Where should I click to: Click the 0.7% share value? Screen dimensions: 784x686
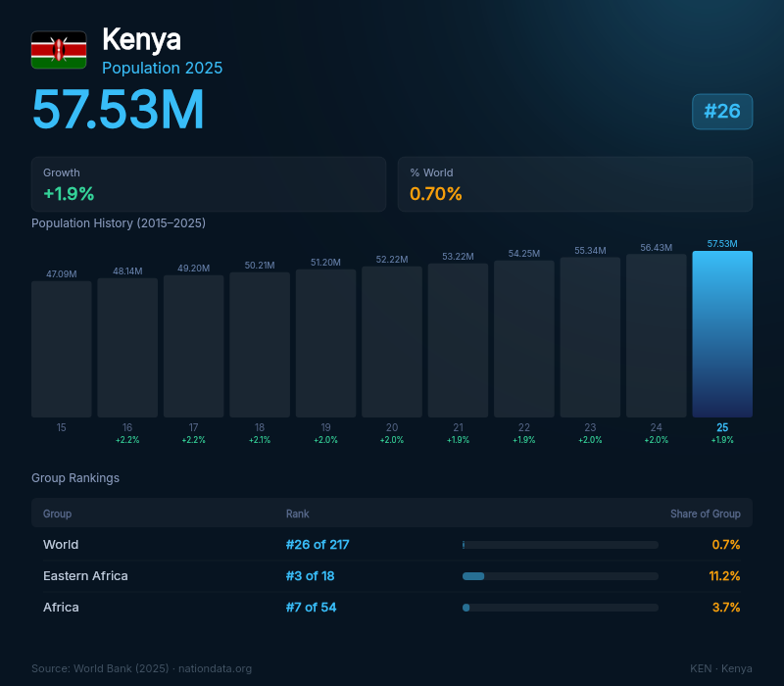tap(726, 545)
